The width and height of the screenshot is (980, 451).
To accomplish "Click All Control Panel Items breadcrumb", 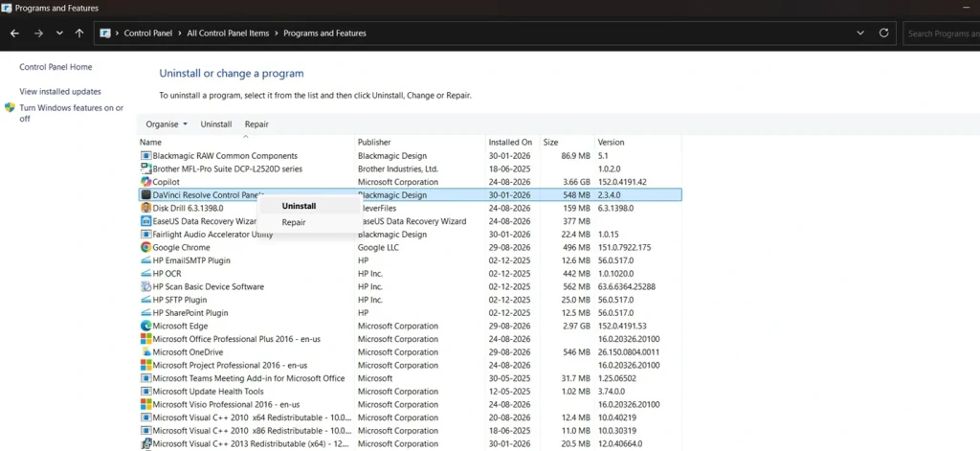I will coord(228,34).
